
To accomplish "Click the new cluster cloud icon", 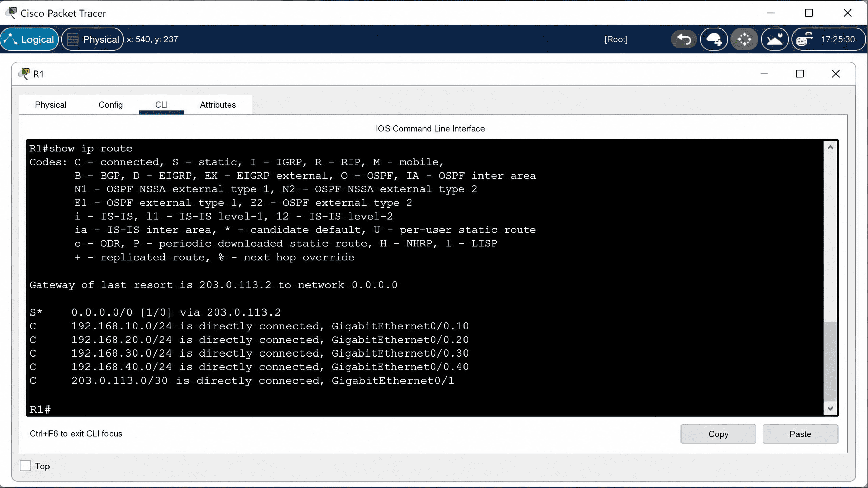I will tap(714, 39).
